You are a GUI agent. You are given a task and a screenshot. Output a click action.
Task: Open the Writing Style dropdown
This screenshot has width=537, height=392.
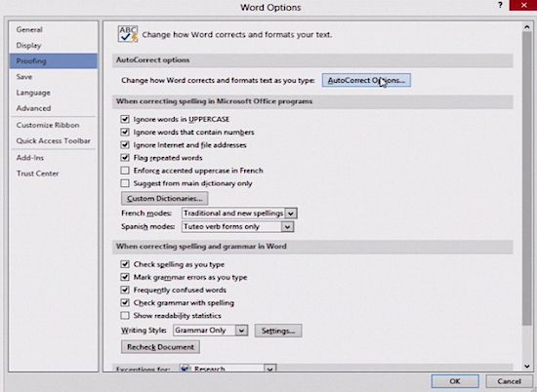(241, 331)
